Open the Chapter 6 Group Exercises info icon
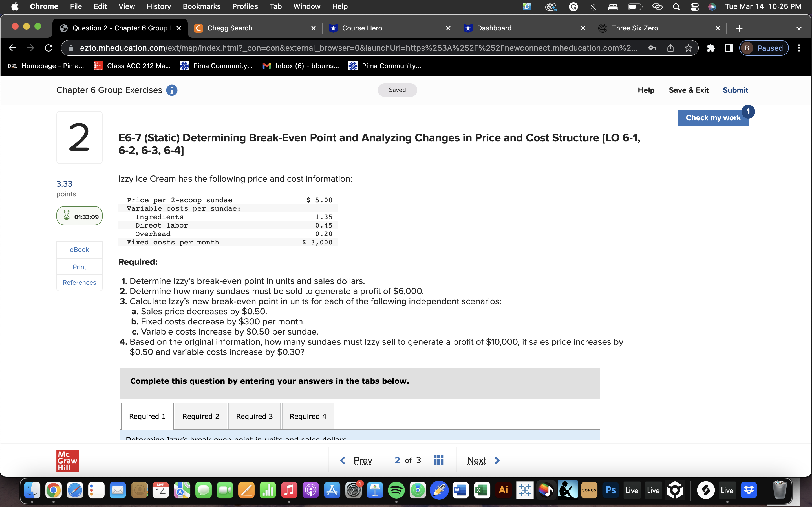Image resolution: width=812 pixels, height=507 pixels. tap(172, 90)
